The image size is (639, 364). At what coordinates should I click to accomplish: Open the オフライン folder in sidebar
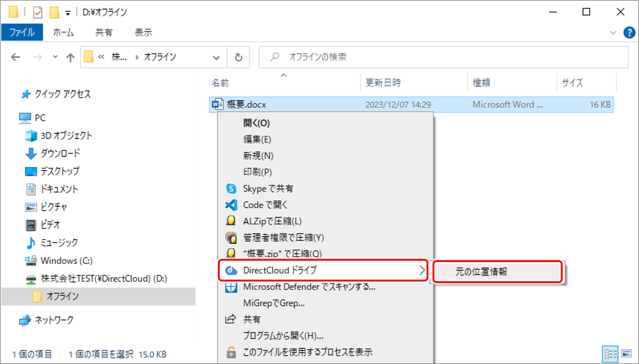[62, 296]
